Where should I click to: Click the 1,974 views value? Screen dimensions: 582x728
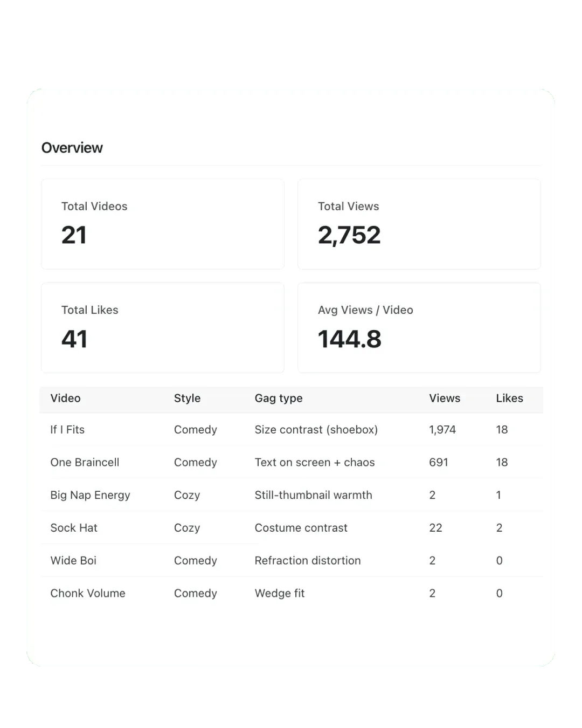coord(442,430)
